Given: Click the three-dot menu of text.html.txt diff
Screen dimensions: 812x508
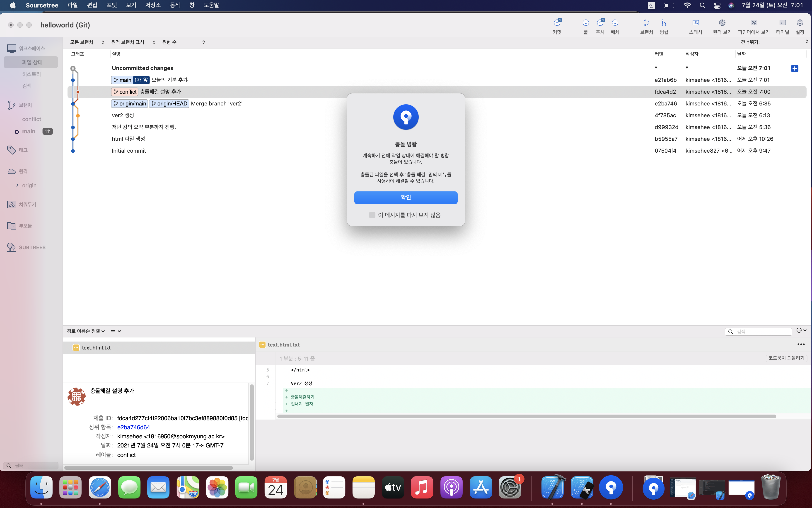Looking at the screenshot, I should 801,344.
